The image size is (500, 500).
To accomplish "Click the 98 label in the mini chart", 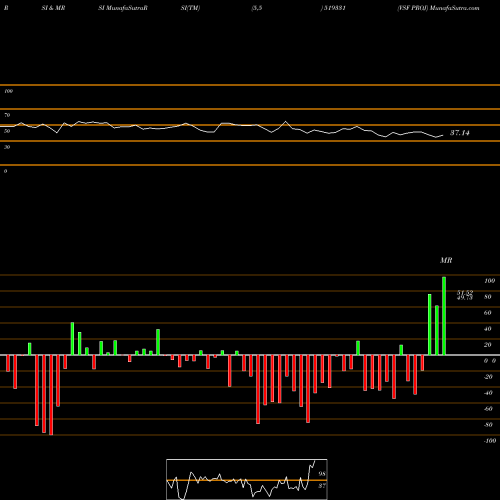I will 322,474.
